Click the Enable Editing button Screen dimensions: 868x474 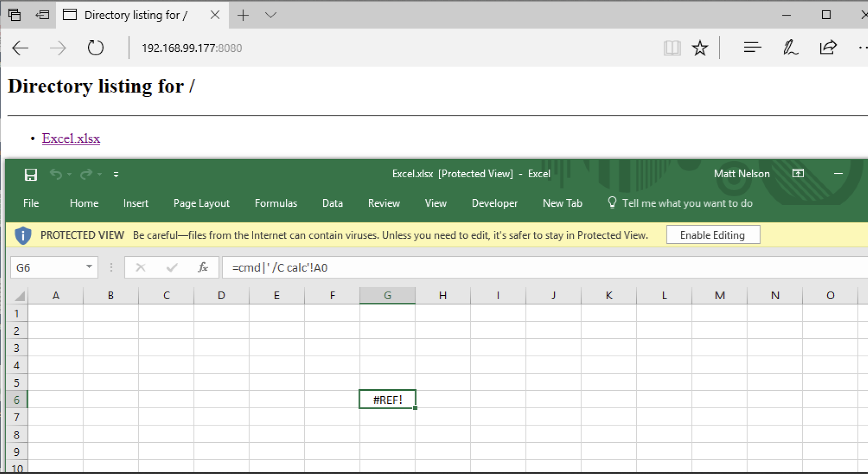point(712,235)
